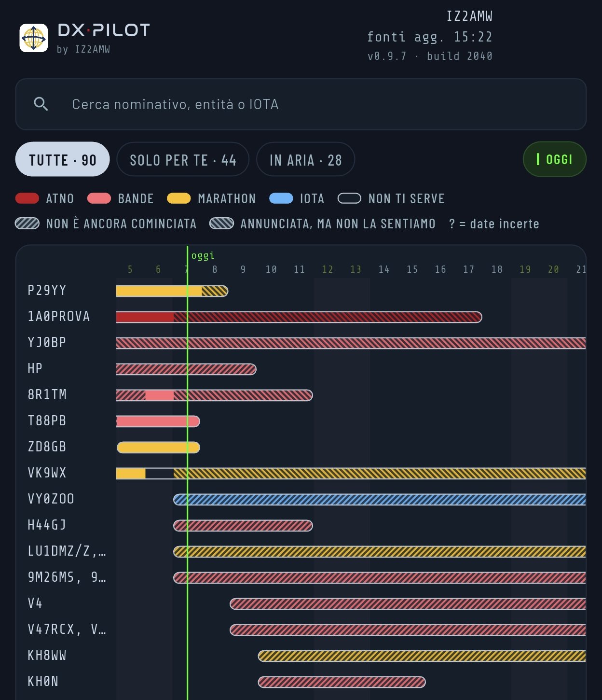The height and width of the screenshot is (700, 602).
Task: Click day 12 in the timeline header
Action: pyautogui.click(x=328, y=269)
